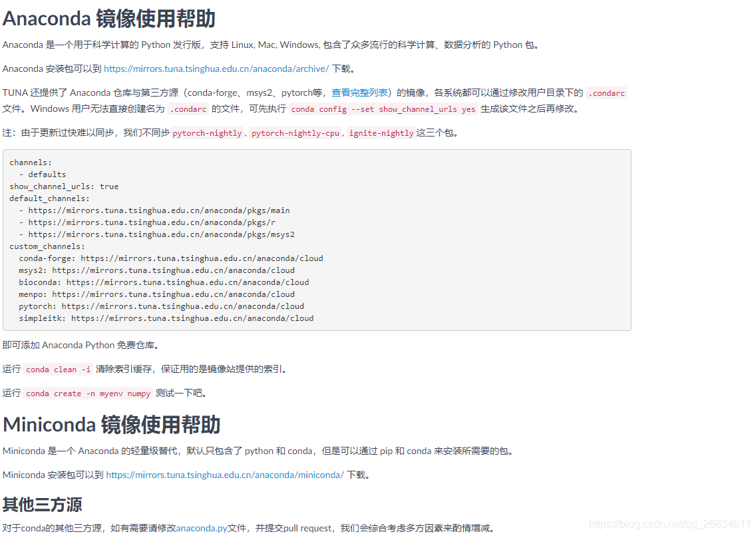Click the pytorch-nightly code tag
Viewport: 756px width, 536px height.
point(208,133)
